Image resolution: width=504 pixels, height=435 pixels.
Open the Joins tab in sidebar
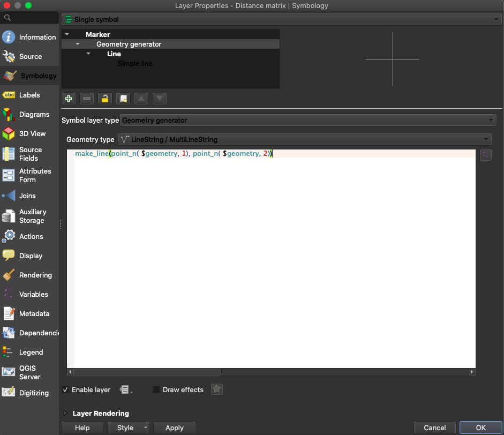[x=27, y=196]
